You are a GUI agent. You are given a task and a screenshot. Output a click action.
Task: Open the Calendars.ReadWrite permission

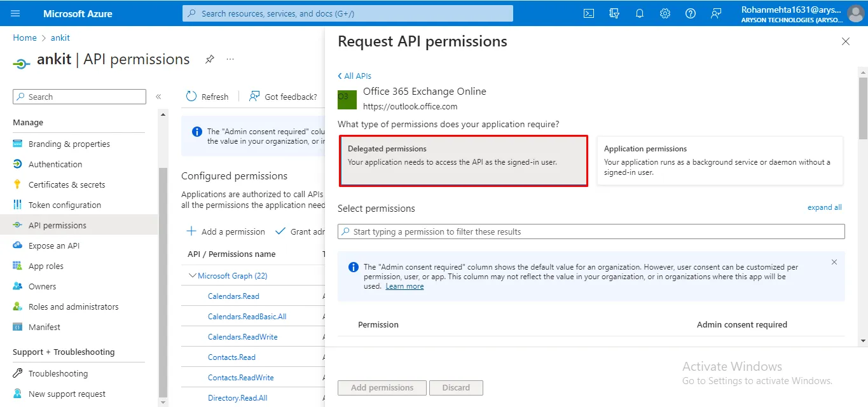[242, 336]
